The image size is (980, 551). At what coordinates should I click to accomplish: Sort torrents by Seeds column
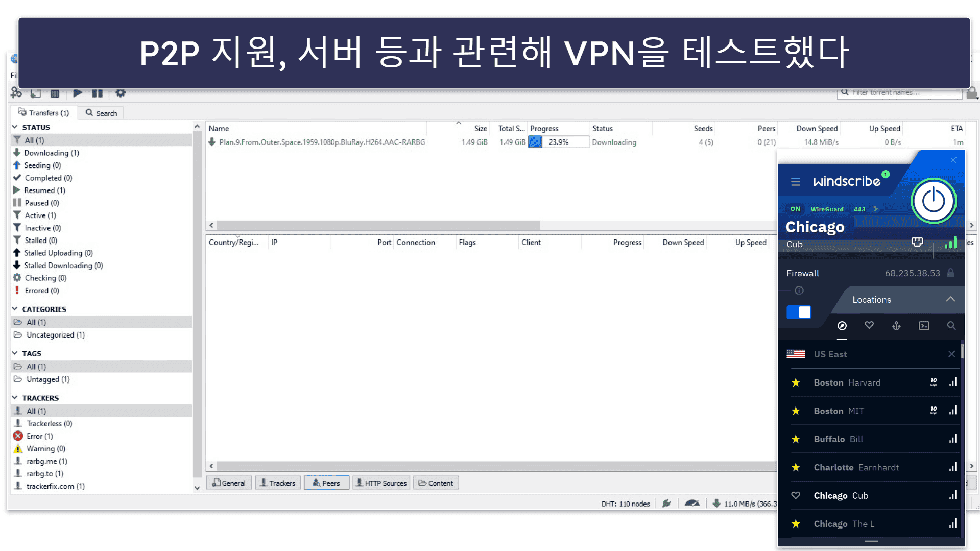coord(703,129)
